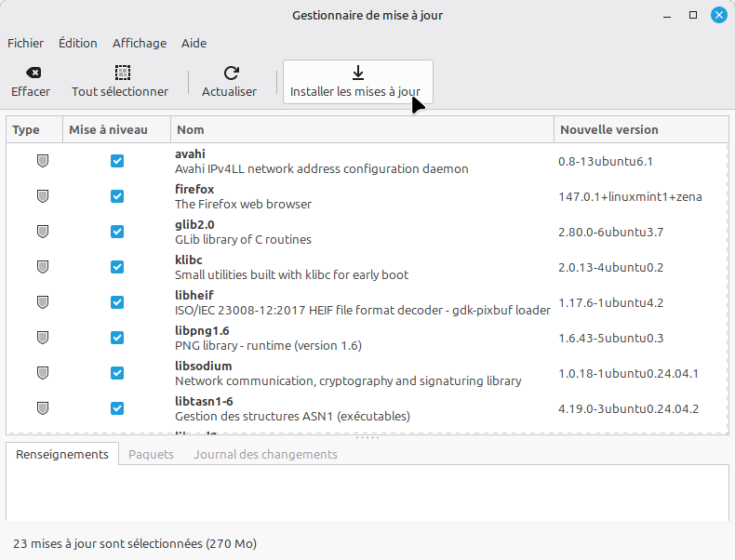Select the klibc package row
Viewport: 735px width, 560px height.
pos(362,267)
